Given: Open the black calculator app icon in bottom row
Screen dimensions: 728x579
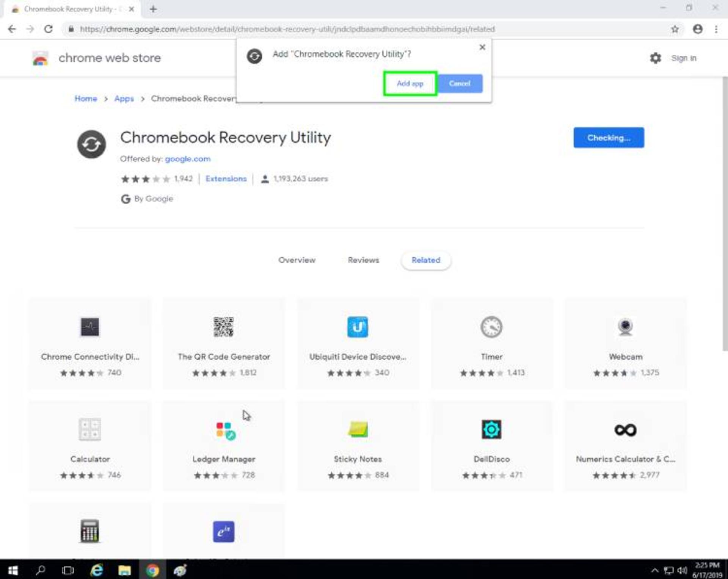Looking at the screenshot, I should pos(90,530).
